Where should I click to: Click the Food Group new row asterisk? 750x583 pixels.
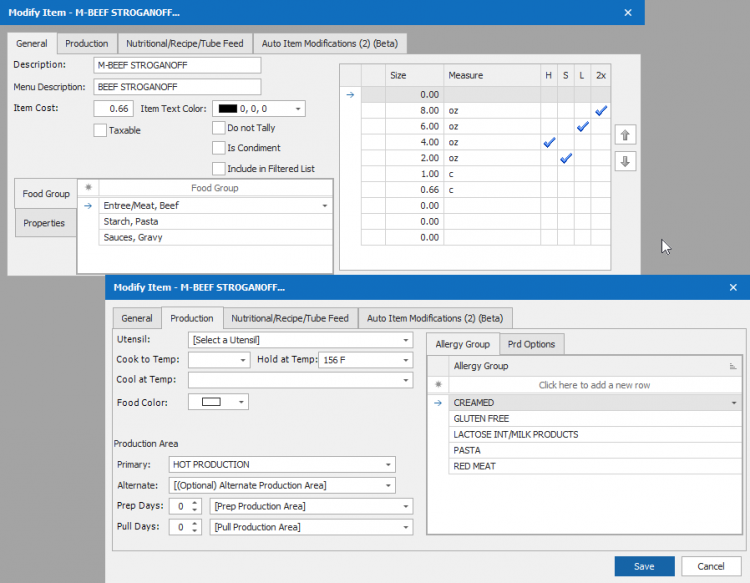[x=89, y=187]
